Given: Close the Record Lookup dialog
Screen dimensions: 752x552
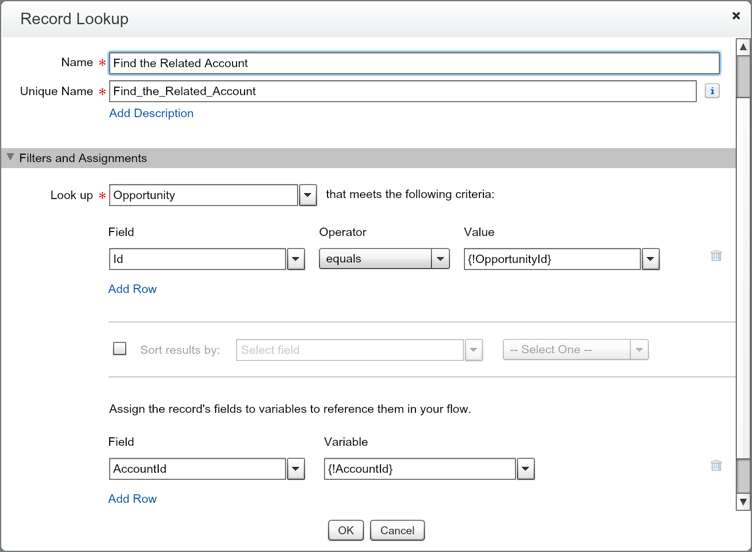Looking at the screenshot, I should 737,16.
